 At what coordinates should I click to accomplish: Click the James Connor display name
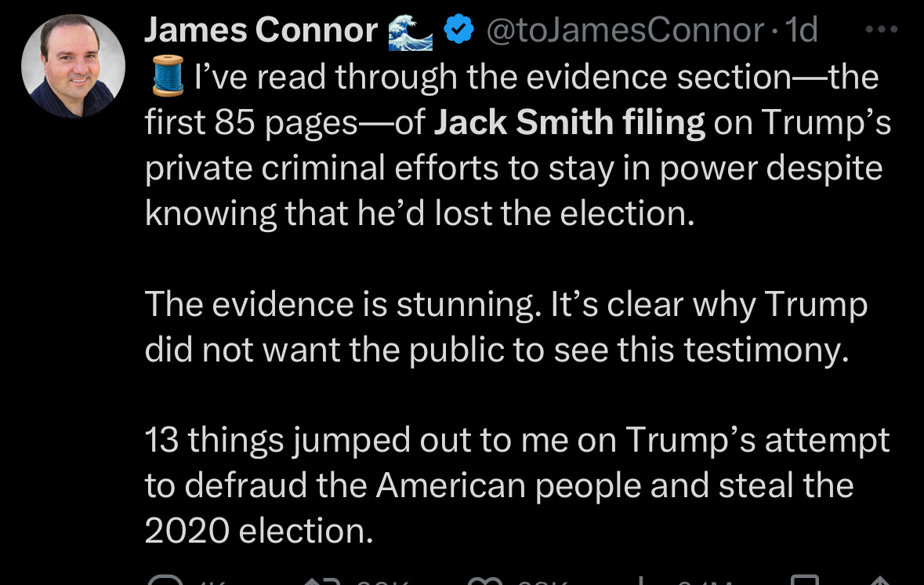261,31
